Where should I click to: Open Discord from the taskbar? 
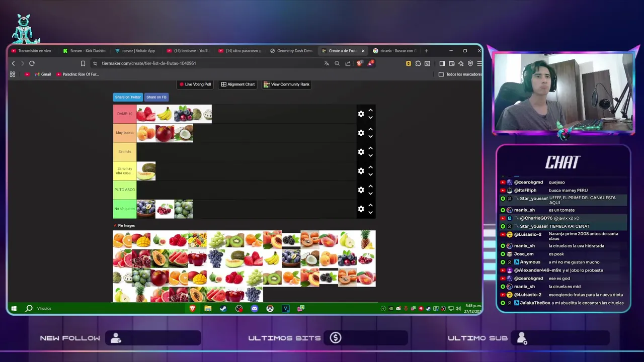[255, 308]
